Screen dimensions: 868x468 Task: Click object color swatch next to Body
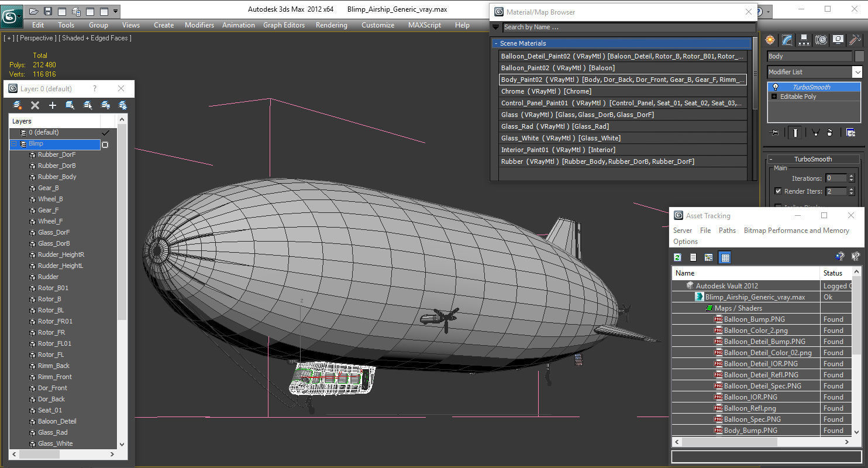pos(859,56)
